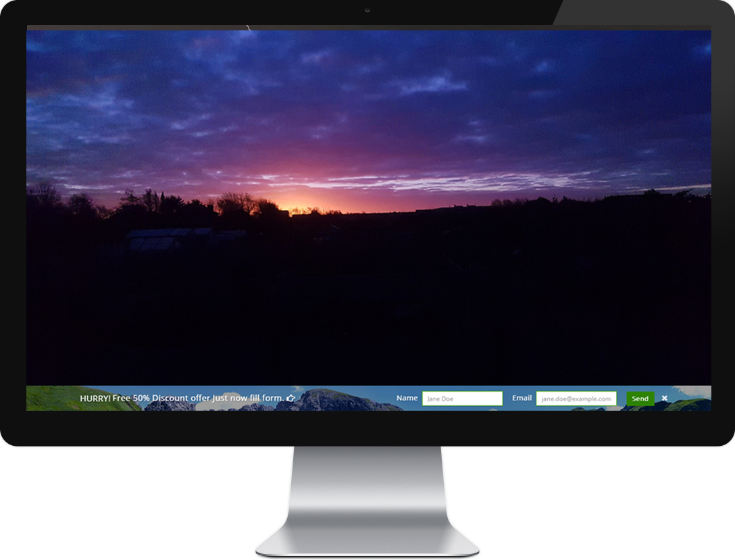Dismiss the discount offer bar
The height and width of the screenshot is (560, 735).
(664, 399)
